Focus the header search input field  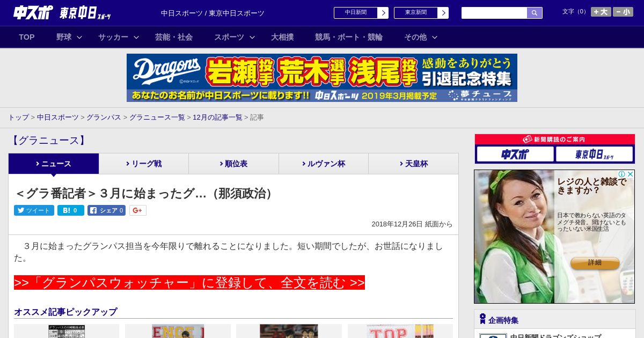(x=494, y=13)
